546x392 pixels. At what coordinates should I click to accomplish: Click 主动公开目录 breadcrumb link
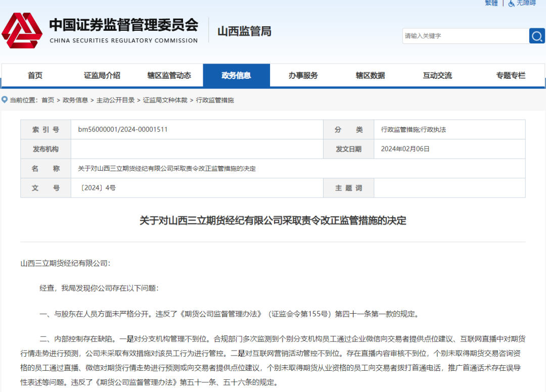click(x=116, y=100)
